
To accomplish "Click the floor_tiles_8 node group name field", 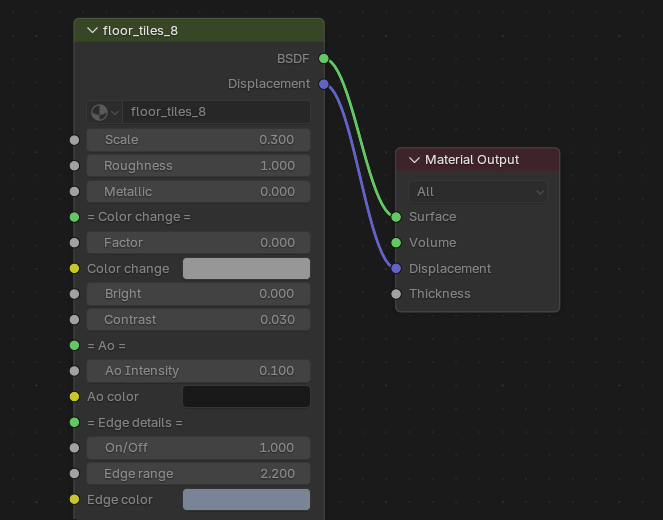I will tap(216, 112).
